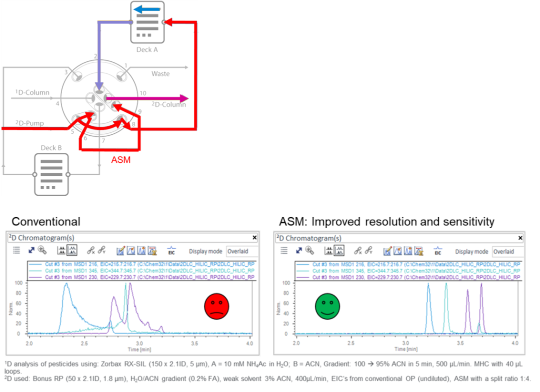Click third peak icon with plus in Conventional panel
Viewport: 540px width, 392px height.
tap(141, 251)
